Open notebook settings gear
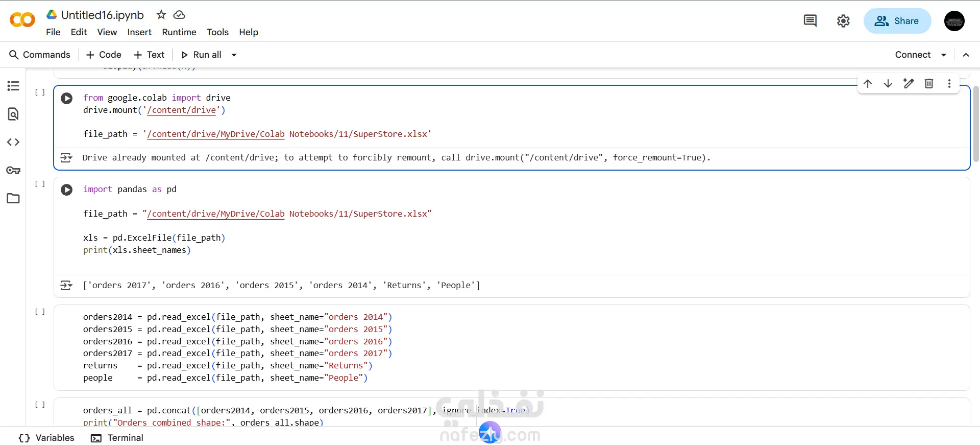980x445 pixels. [x=843, y=21]
